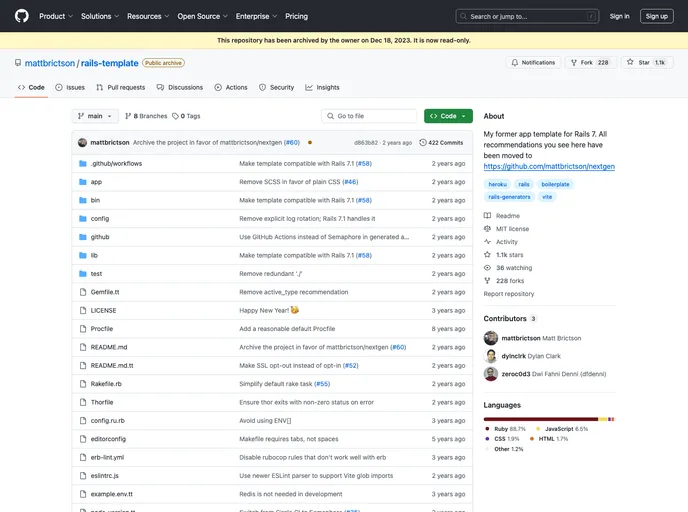Screen dimensions: 688x512
Task: Open the erb-lint.yml file
Action: click(107, 457)
